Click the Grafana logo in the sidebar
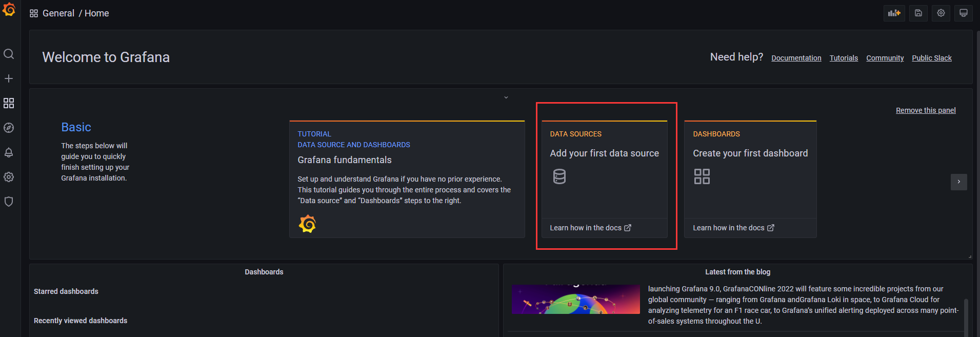This screenshot has width=980, height=337. tap(9, 9)
